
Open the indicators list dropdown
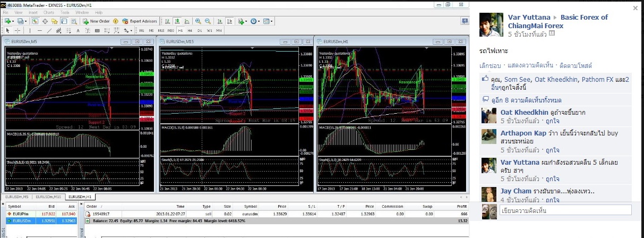[x=242, y=21]
